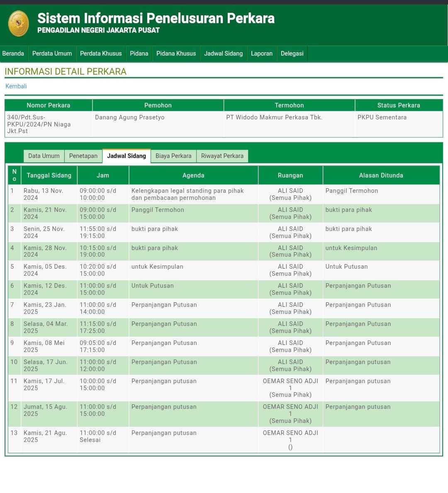Image resolution: width=448 pixels, height=493 pixels.
Task: Click the Panggil Termohon agenda in row 2
Action: [158, 210]
